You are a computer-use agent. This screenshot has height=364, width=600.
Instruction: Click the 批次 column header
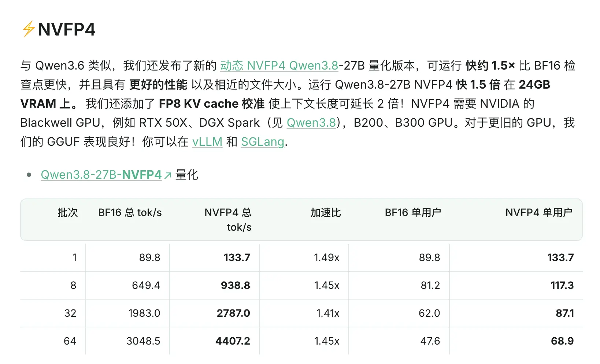[68, 212]
